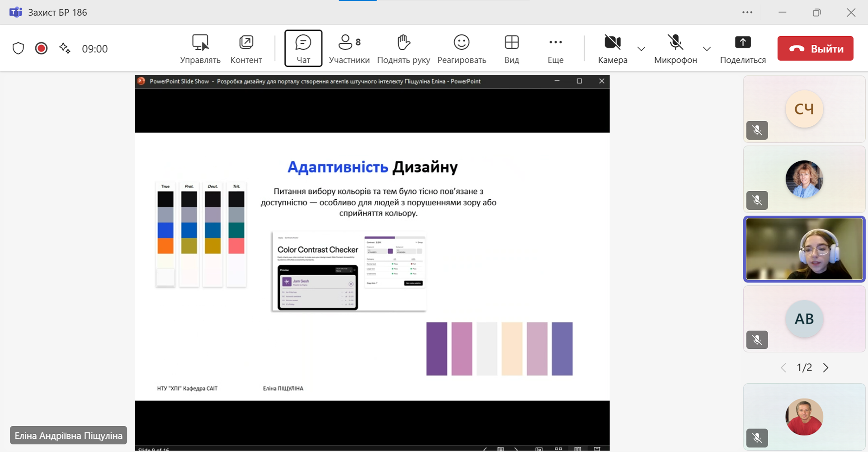
Task: Expand the microphone options chevron
Action: [x=707, y=49]
